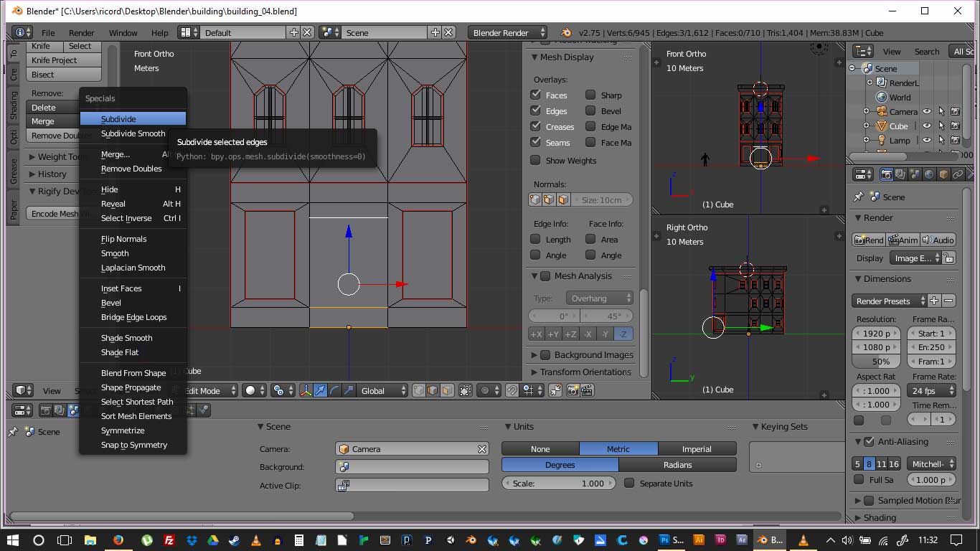Click the Windows Calculator taskbar icon

pyautogui.click(x=299, y=540)
